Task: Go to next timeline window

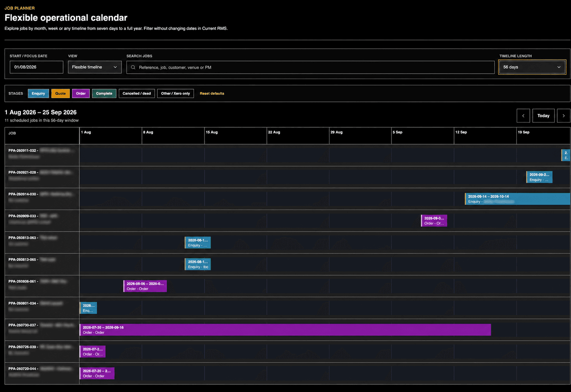Action: click(563, 116)
